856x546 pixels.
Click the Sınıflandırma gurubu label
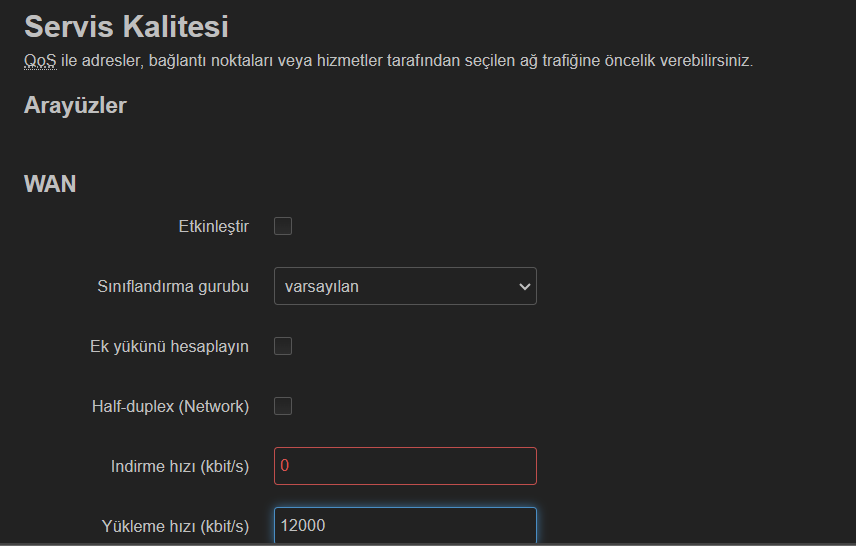[x=173, y=287]
